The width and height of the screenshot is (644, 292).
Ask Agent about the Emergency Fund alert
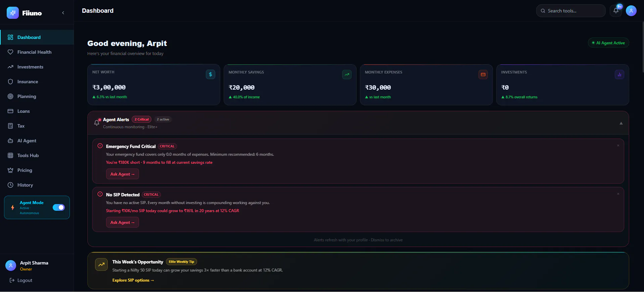123,174
